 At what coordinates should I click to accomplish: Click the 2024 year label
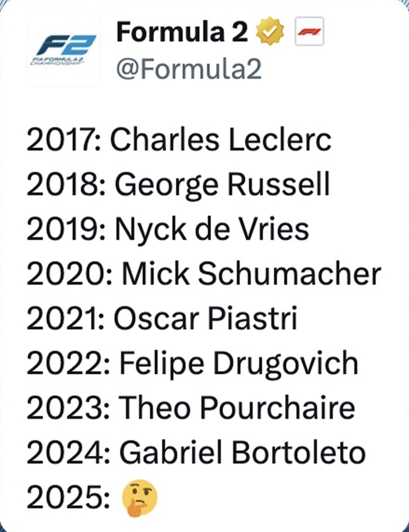(x=66, y=453)
